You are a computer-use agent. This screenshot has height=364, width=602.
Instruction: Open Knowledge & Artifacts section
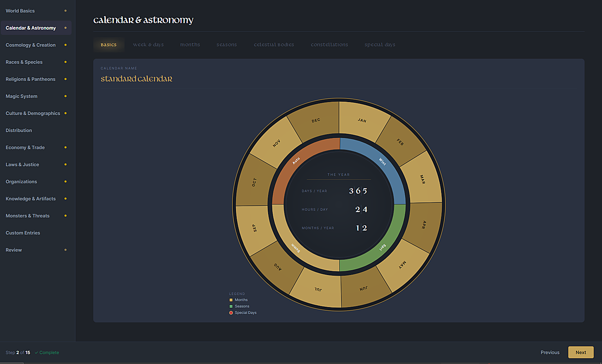(36, 199)
